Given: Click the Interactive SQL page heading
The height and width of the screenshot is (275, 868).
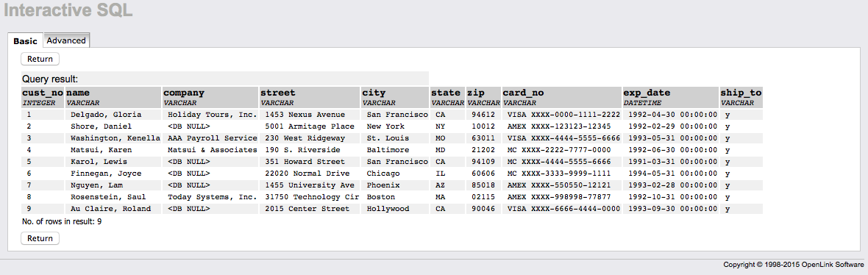Looking at the screenshot, I should 68,10.
